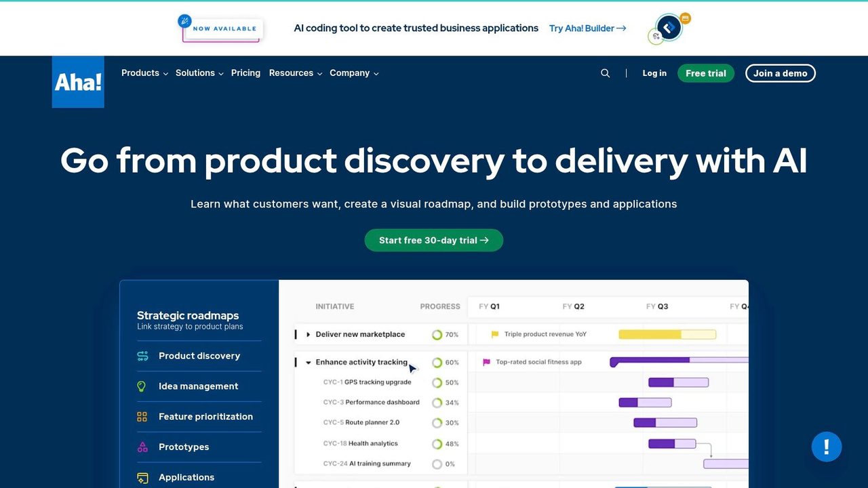Click the CYC-24 AI training summary row

[x=367, y=464]
